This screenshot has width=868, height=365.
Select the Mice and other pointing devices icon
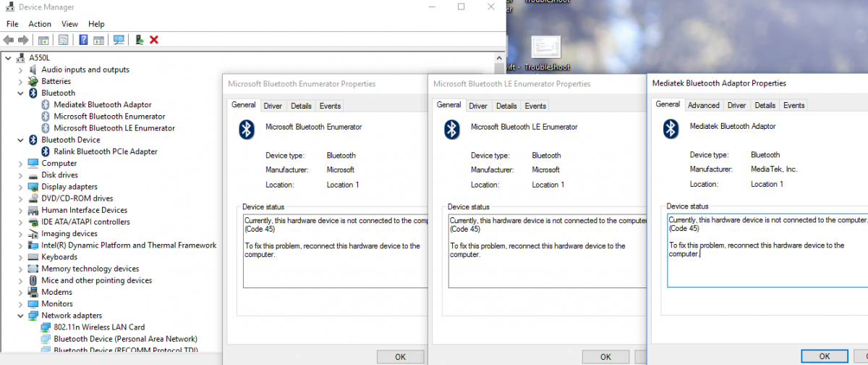tap(33, 280)
